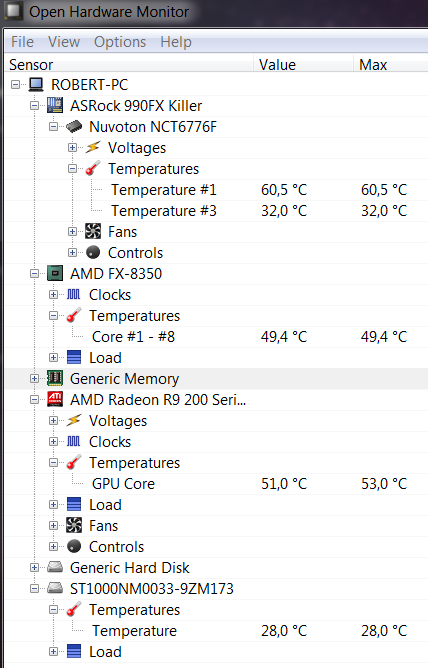The width and height of the screenshot is (428, 668).
Task: Click the AMD FX-8350 processor icon
Action: 55,273
